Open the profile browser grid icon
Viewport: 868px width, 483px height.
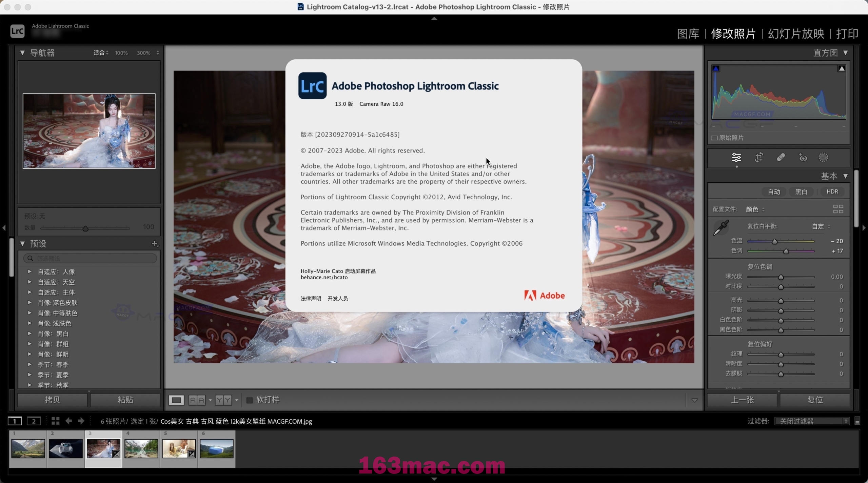tap(838, 209)
